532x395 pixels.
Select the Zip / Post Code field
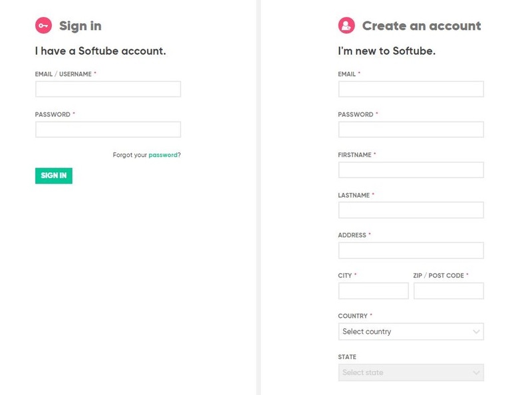tap(449, 291)
